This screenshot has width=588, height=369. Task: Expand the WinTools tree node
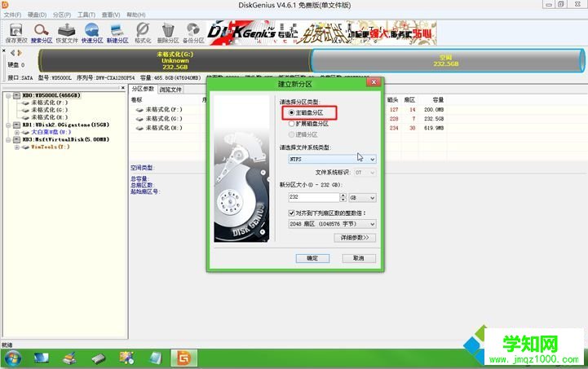tap(16, 147)
